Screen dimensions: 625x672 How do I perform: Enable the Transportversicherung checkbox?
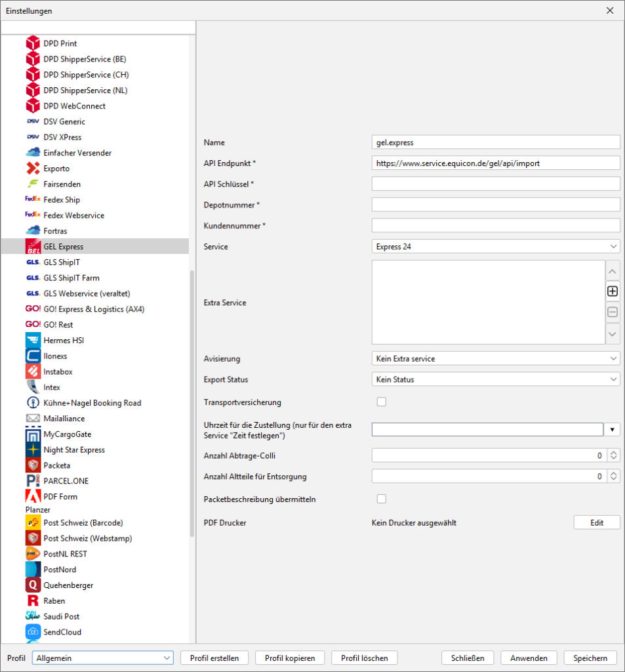point(381,402)
